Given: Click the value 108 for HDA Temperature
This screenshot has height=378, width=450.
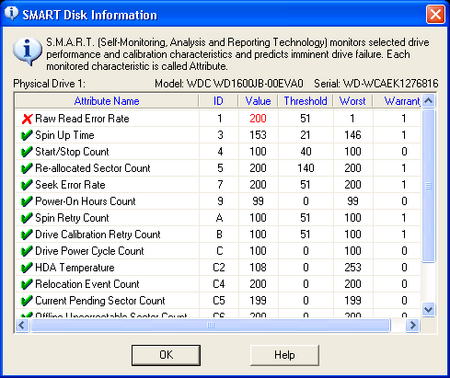Looking at the screenshot, I should (258, 268).
